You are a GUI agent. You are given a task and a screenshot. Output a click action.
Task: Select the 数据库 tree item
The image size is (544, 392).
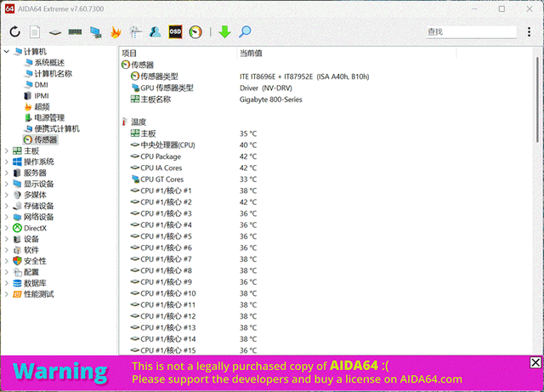tap(35, 283)
